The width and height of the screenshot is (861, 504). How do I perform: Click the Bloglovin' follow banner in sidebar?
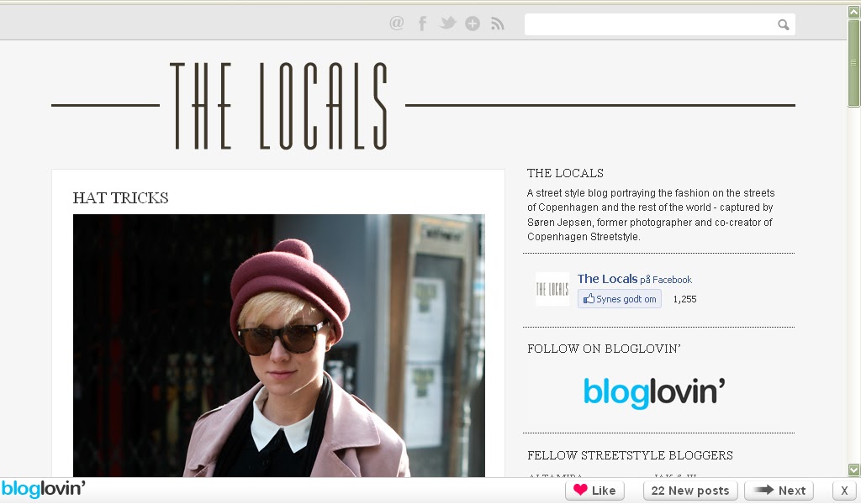click(x=653, y=391)
